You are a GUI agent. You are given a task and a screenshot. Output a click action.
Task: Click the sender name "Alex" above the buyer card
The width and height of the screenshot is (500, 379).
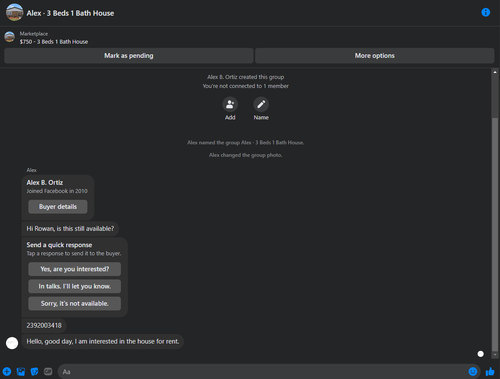coord(31,170)
